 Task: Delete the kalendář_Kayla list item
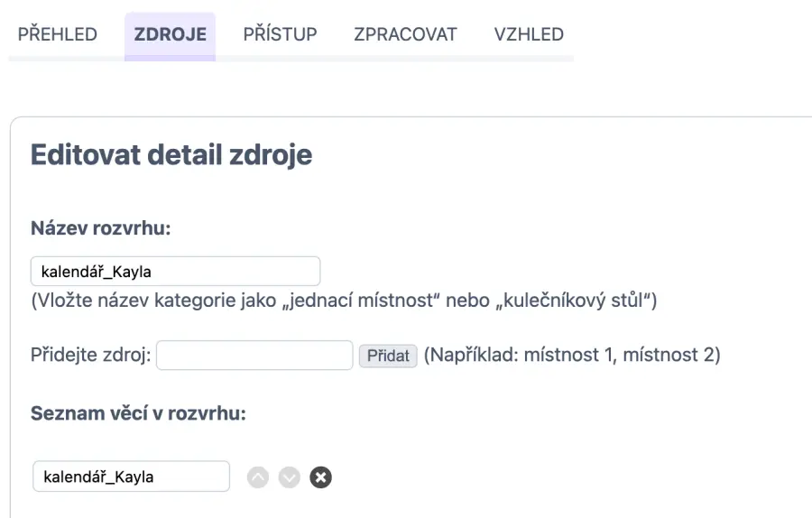pos(320,477)
